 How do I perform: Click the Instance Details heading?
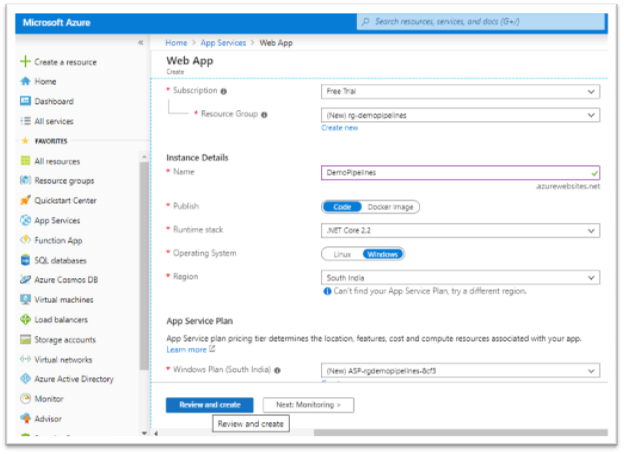tap(197, 158)
